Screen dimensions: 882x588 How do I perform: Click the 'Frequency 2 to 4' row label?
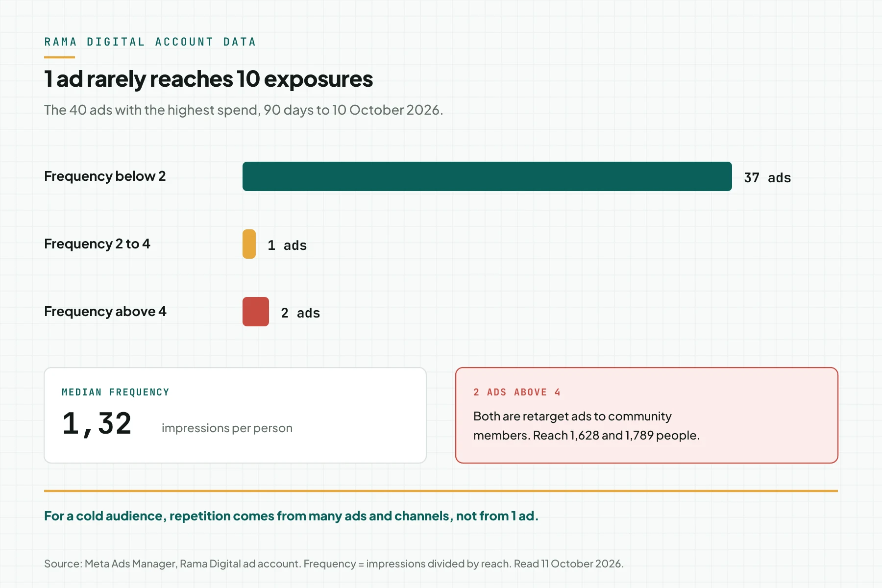pos(97,244)
